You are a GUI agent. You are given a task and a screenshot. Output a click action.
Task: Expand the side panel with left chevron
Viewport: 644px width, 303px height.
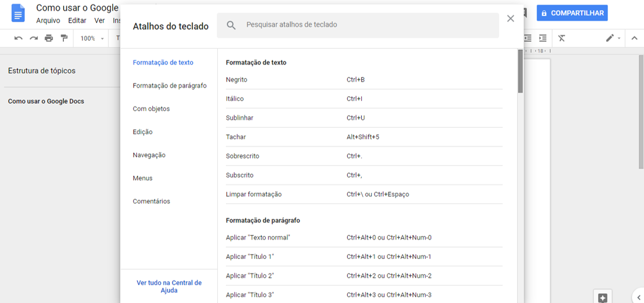(638, 297)
